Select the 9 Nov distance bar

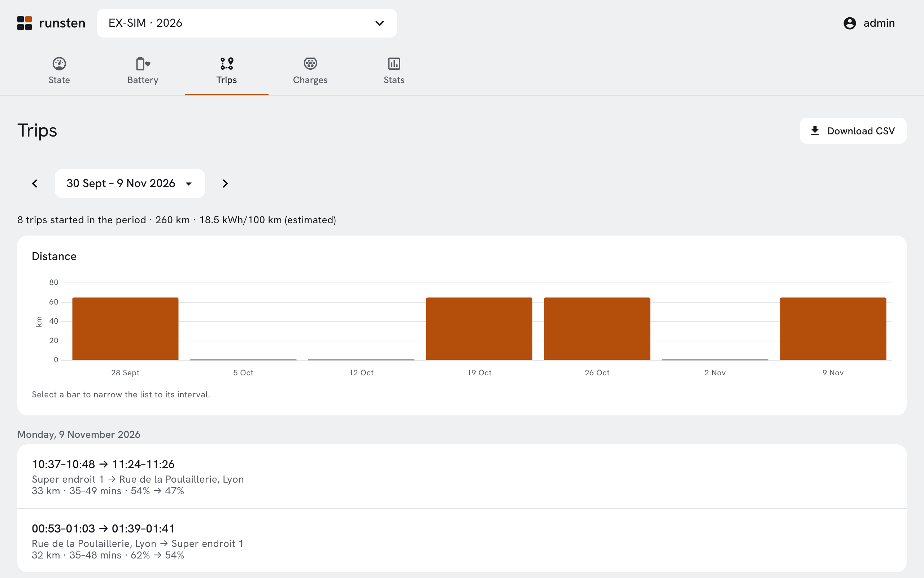833,329
